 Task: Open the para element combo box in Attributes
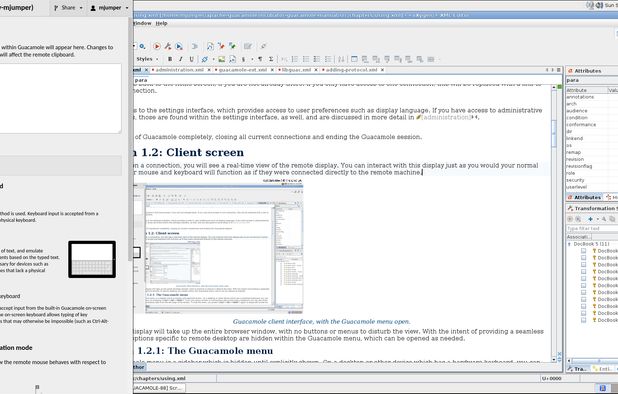point(592,80)
